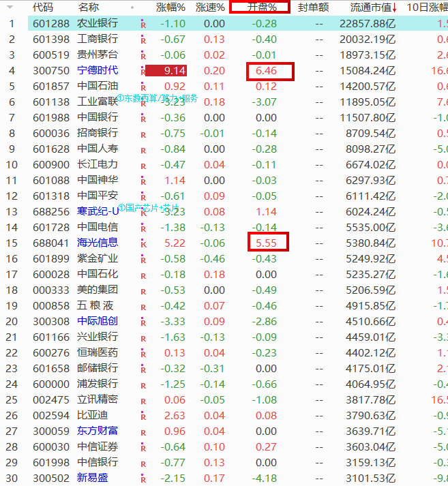The width and height of the screenshot is (448, 486).
Task: Click stock code 002475
Action: pos(51,400)
